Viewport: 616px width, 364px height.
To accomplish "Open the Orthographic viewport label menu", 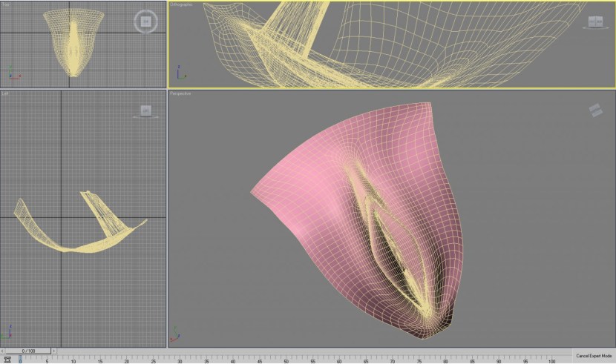I will 182,4.
